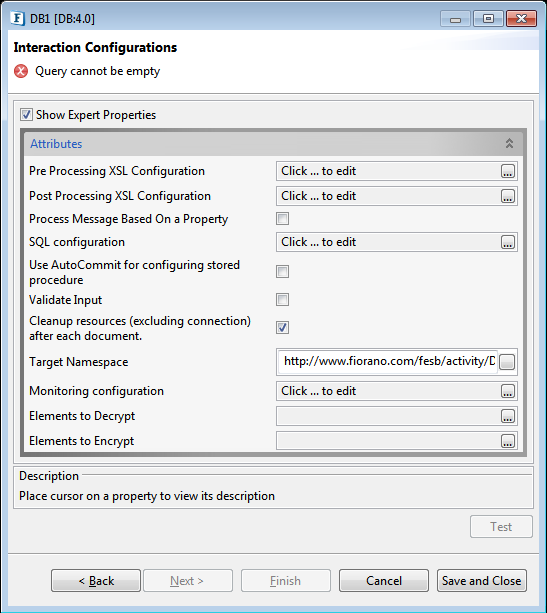Uncheck Show Expert Properties

pos(26,115)
